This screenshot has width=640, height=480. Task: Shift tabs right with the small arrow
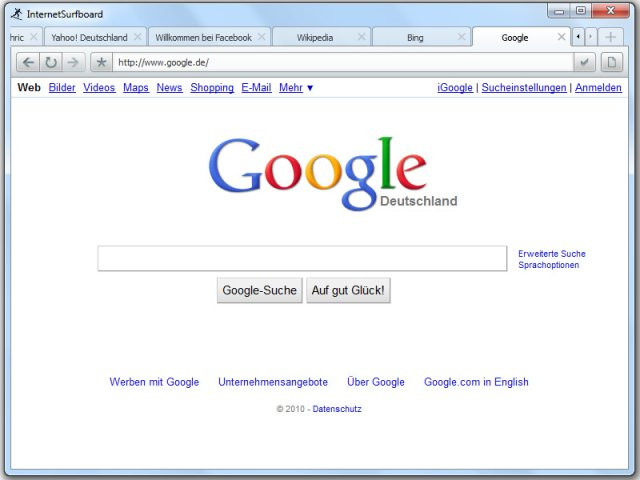[591, 37]
